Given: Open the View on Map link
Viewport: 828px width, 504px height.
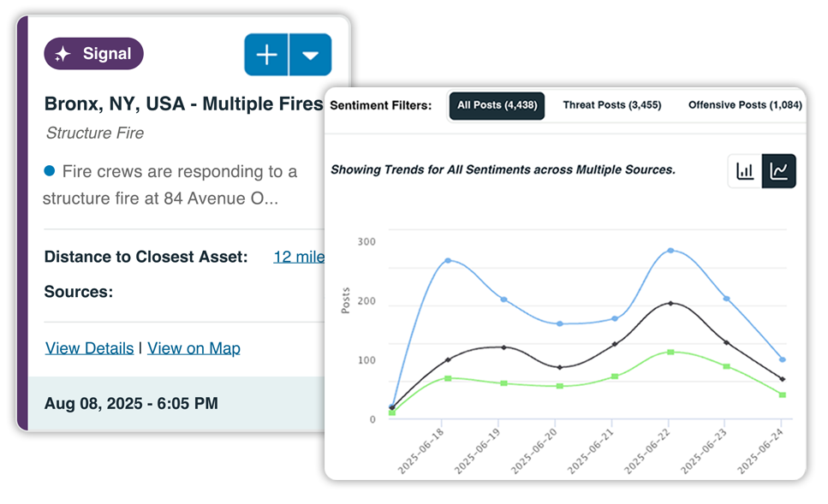Looking at the screenshot, I should (x=194, y=347).
